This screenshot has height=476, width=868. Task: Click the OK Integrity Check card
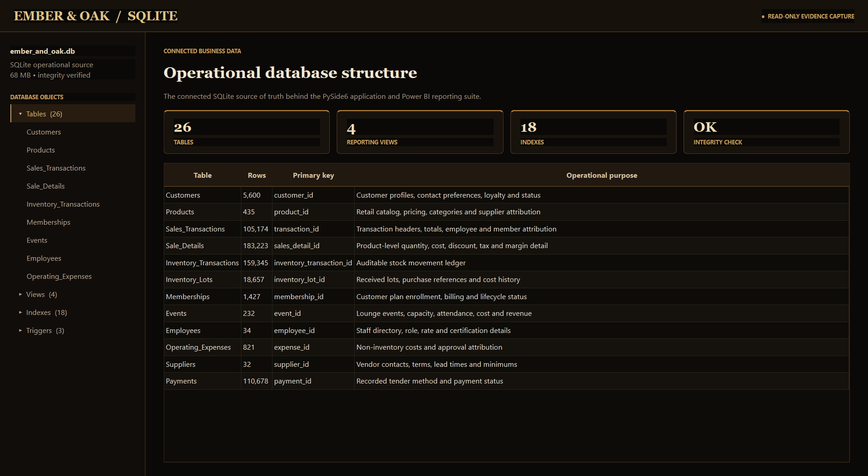point(766,132)
